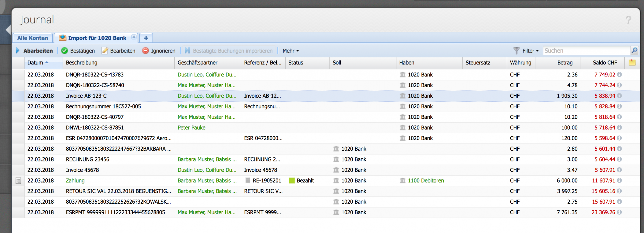
Task: Open the 1100 Debitoren account link
Action: (426, 181)
